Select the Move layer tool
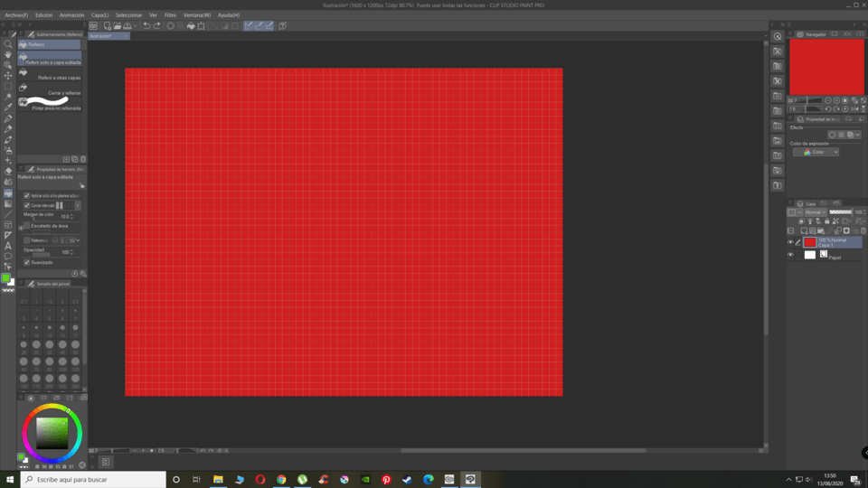This screenshot has width=868, height=488. 8,76
